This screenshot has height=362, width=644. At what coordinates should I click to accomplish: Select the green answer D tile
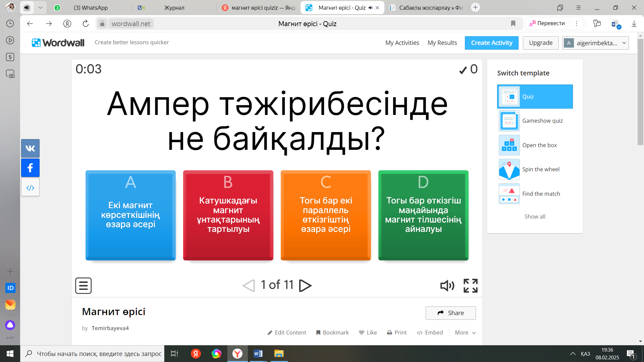(x=423, y=215)
